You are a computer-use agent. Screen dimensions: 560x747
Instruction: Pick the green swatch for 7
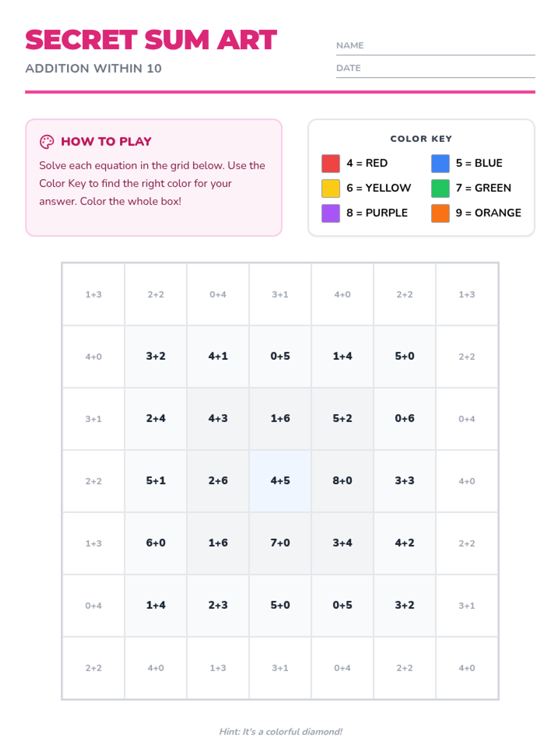click(x=440, y=188)
